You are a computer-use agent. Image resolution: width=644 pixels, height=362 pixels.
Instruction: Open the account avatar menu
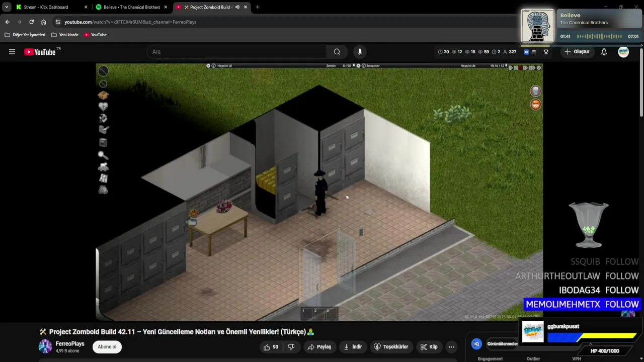pos(623,52)
